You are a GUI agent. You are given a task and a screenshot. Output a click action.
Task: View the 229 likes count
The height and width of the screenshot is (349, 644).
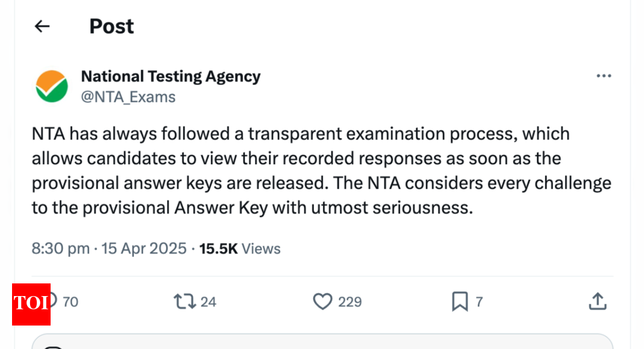tap(350, 302)
